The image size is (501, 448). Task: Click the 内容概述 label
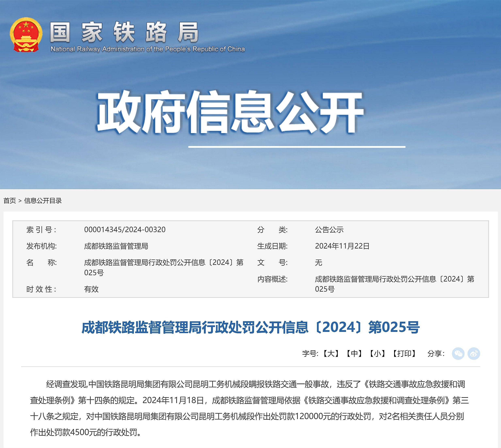272,279
